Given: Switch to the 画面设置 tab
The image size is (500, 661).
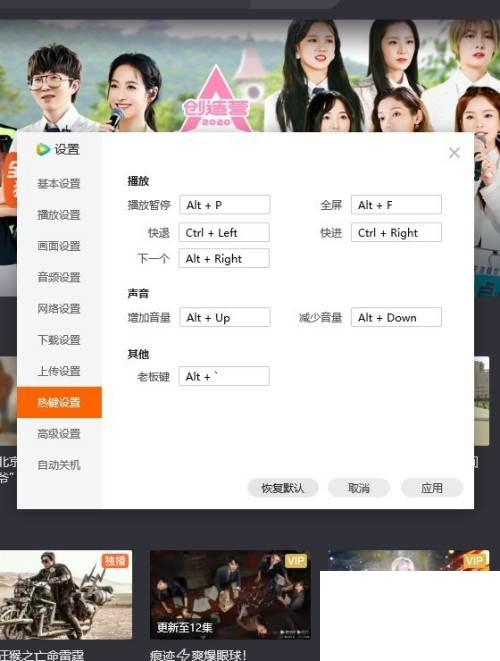Looking at the screenshot, I should 59,246.
